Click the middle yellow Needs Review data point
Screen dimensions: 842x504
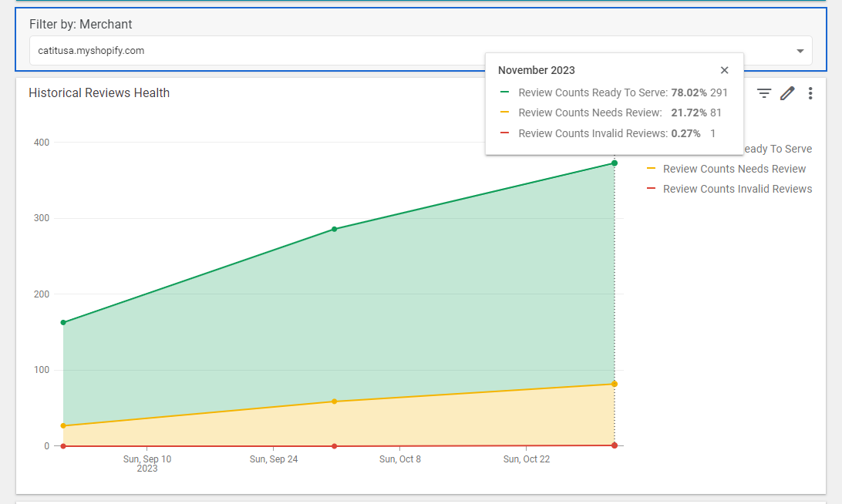pyautogui.click(x=334, y=402)
